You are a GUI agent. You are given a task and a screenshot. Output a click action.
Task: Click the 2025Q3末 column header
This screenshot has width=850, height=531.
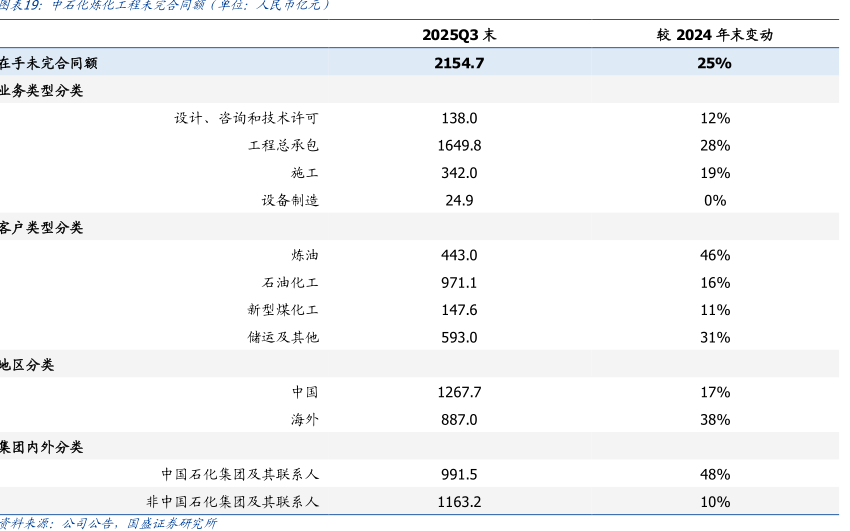point(459,35)
